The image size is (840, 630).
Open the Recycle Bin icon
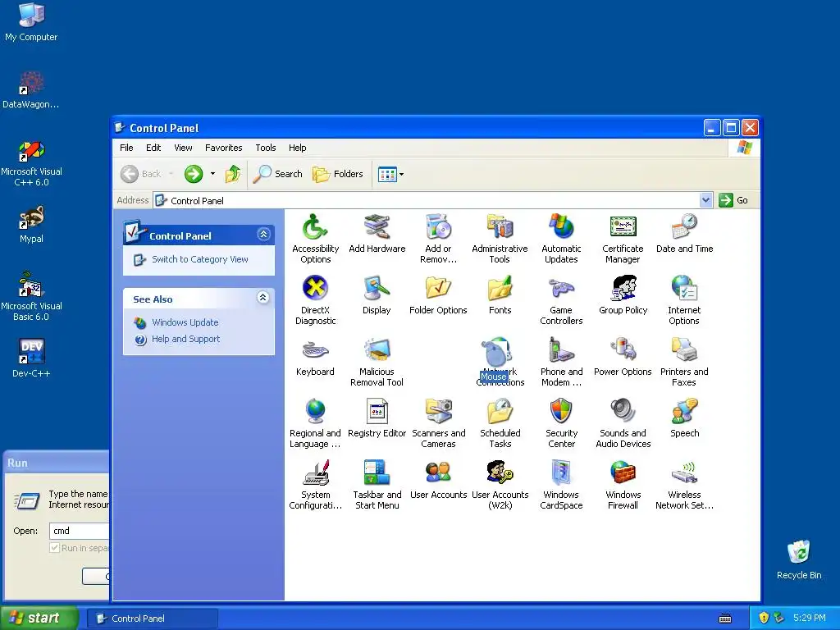(x=799, y=559)
